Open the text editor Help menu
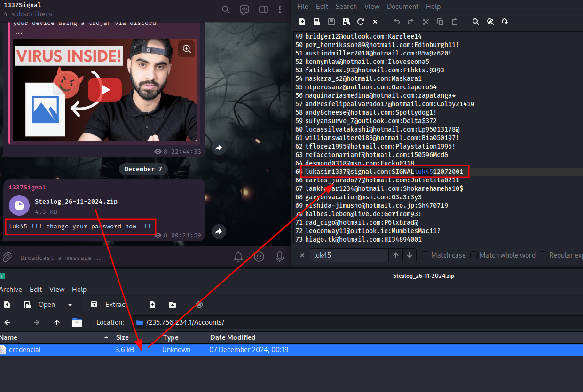The width and height of the screenshot is (583, 392). [433, 7]
